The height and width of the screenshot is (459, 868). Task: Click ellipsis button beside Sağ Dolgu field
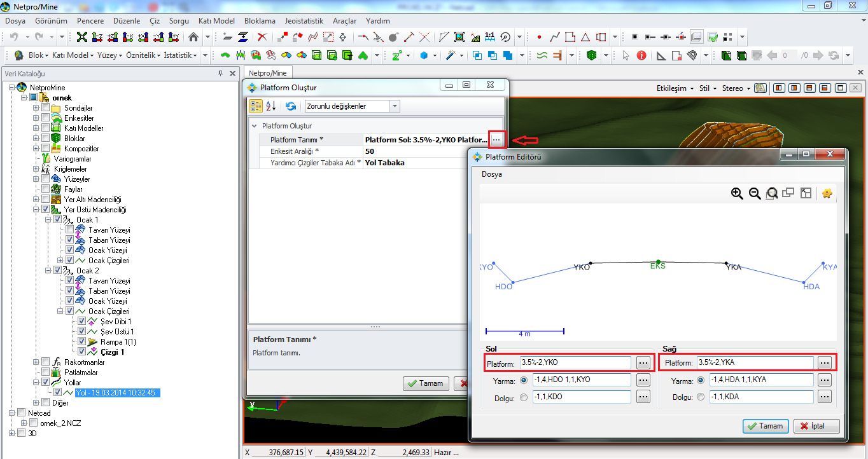(x=825, y=397)
